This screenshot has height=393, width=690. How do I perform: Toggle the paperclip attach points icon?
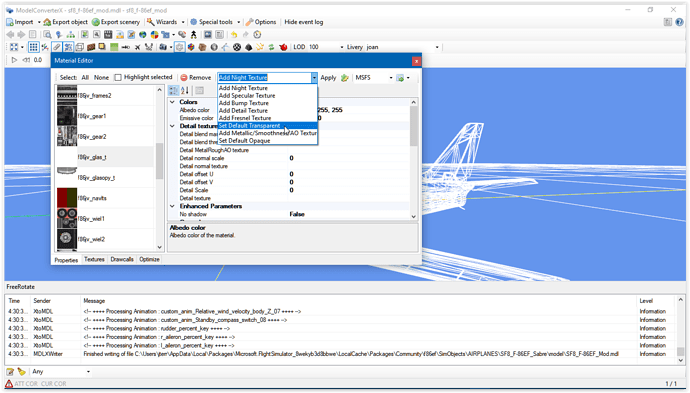(x=56, y=47)
